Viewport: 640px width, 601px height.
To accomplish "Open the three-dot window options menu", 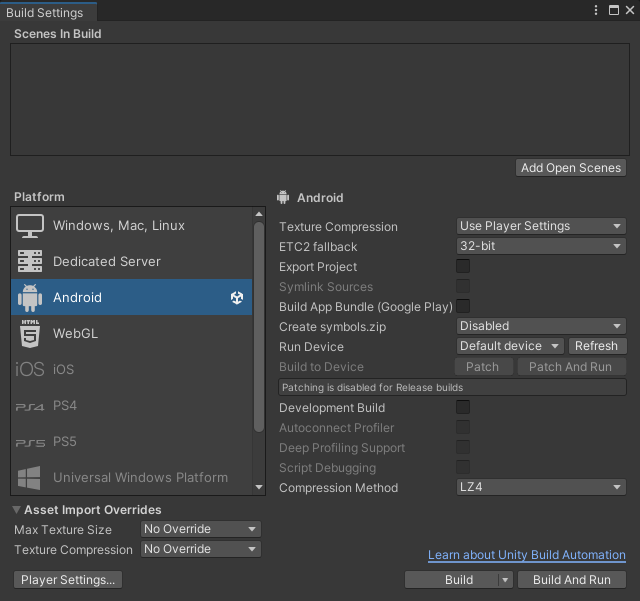I will click(x=596, y=10).
